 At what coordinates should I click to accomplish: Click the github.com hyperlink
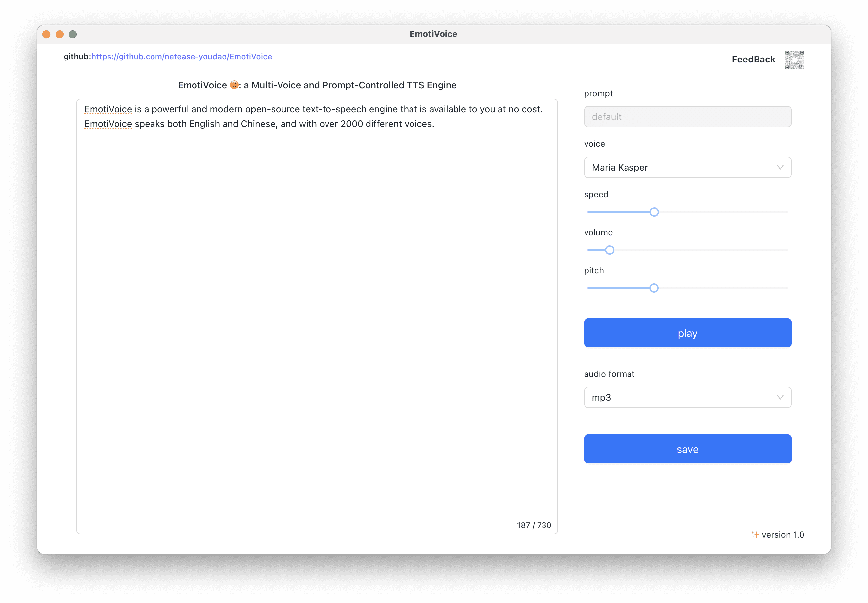[x=182, y=56]
